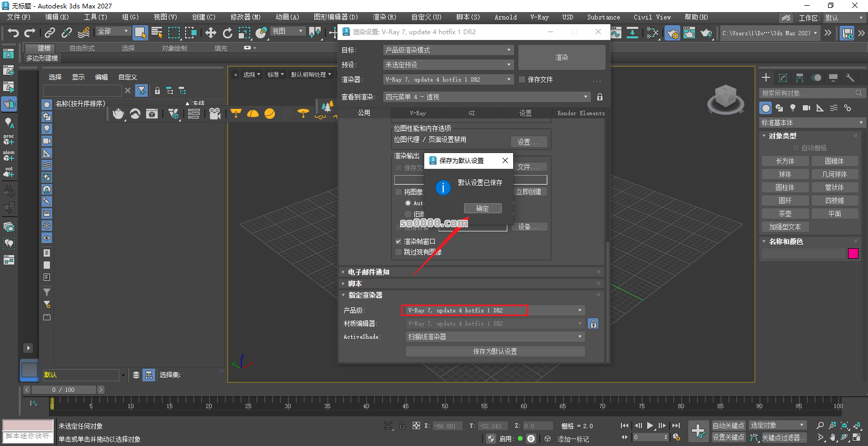
Task: Switch to the GI tab in render setup
Action: coord(472,113)
